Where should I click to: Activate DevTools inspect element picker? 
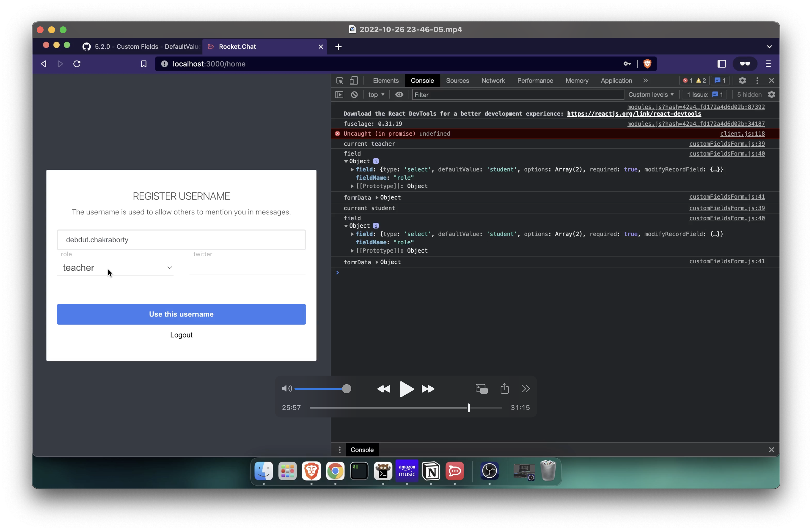339,81
